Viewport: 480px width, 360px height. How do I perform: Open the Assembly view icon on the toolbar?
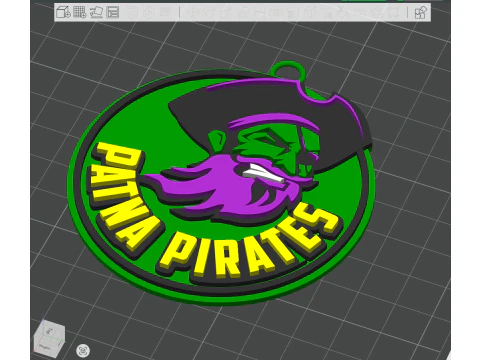click(x=420, y=13)
